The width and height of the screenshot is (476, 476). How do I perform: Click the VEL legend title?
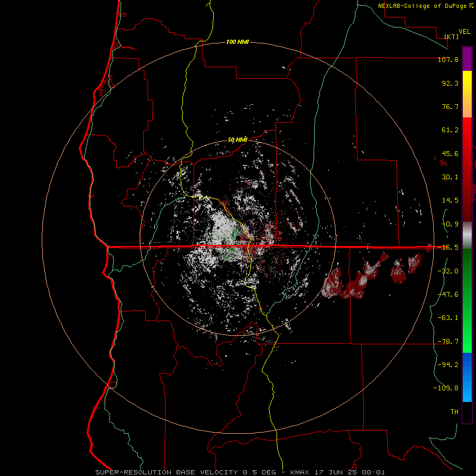(464, 32)
